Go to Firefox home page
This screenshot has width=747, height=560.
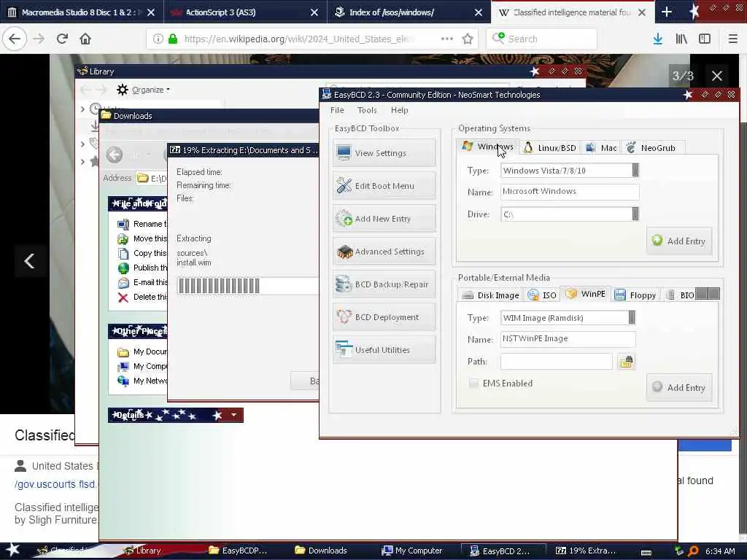pyautogui.click(x=85, y=39)
